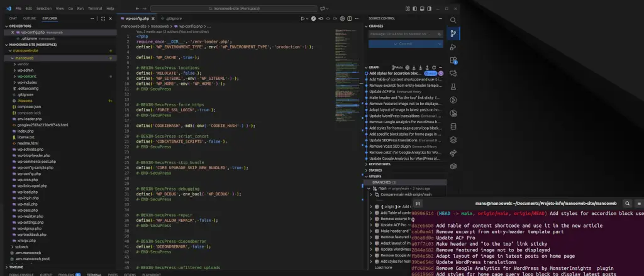This screenshot has height=276, width=644.
Task: Maximize the sidebar panel with square icon
Action: pyautogui.click(x=103, y=18)
